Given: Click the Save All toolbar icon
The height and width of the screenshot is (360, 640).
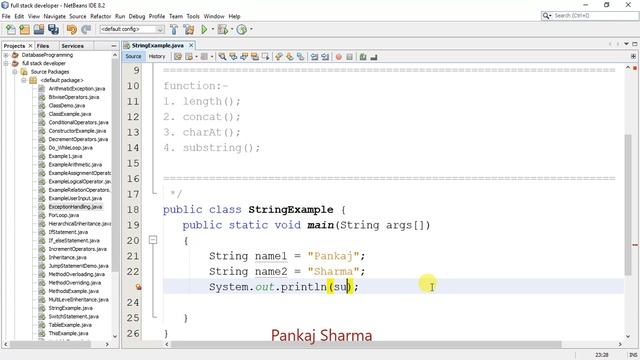Looking at the screenshot, I should pos(53,29).
